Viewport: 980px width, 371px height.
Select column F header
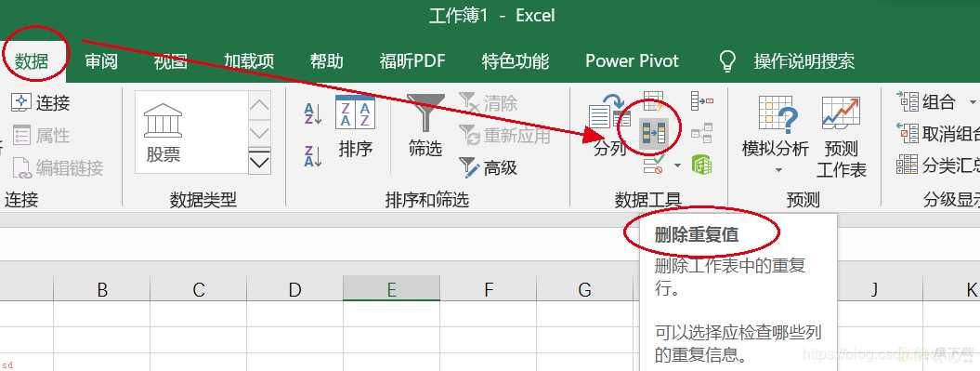coord(488,290)
